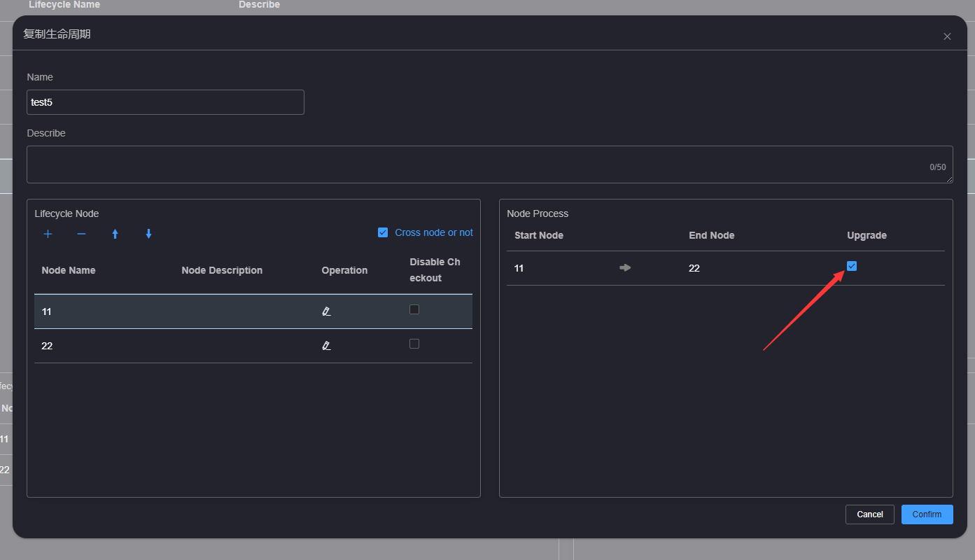Image resolution: width=975 pixels, height=560 pixels.
Task: Click the Confirm button
Action: pyautogui.click(x=927, y=514)
